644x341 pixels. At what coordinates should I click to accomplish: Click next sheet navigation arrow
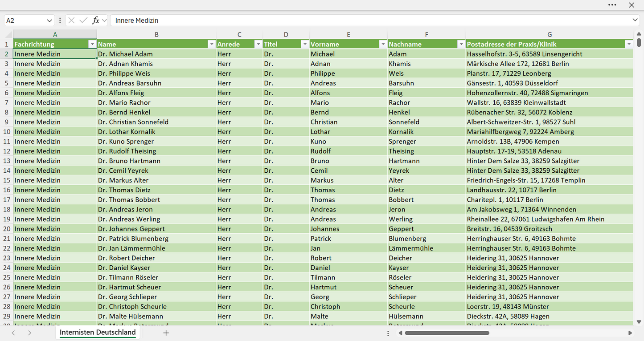tap(29, 333)
